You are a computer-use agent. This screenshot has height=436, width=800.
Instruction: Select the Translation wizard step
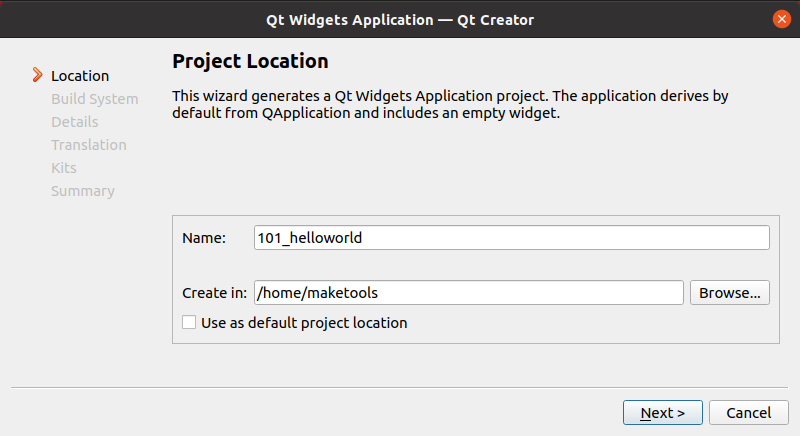[89, 145]
